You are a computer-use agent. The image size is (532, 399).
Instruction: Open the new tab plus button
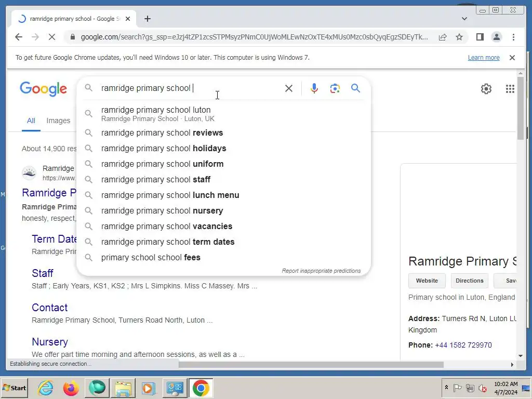pyautogui.click(x=147, y=19)
